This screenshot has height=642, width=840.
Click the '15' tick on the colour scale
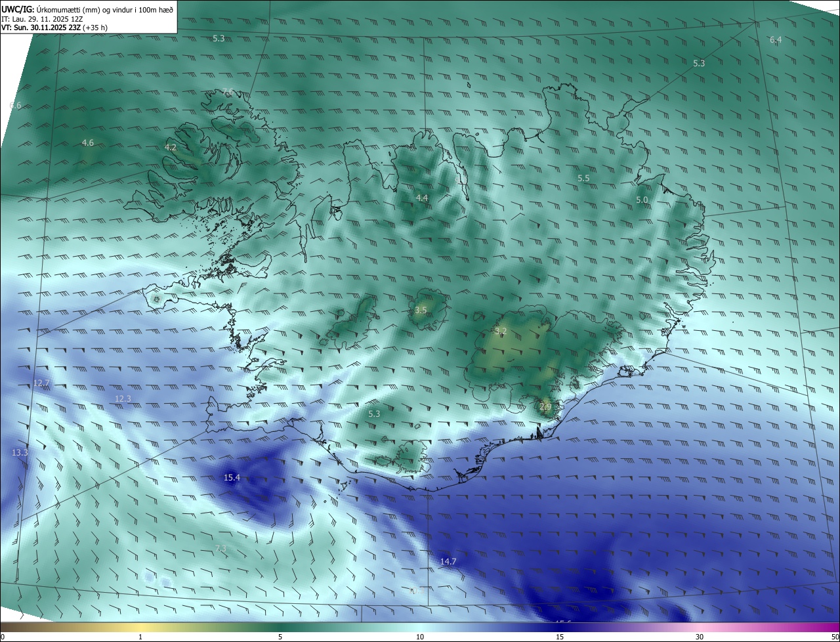560,637
